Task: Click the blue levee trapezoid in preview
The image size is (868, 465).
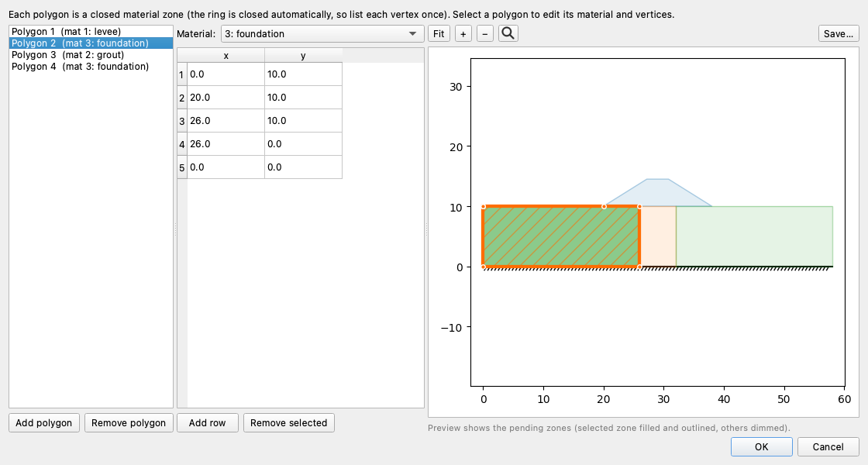Action: coord(658,193)
